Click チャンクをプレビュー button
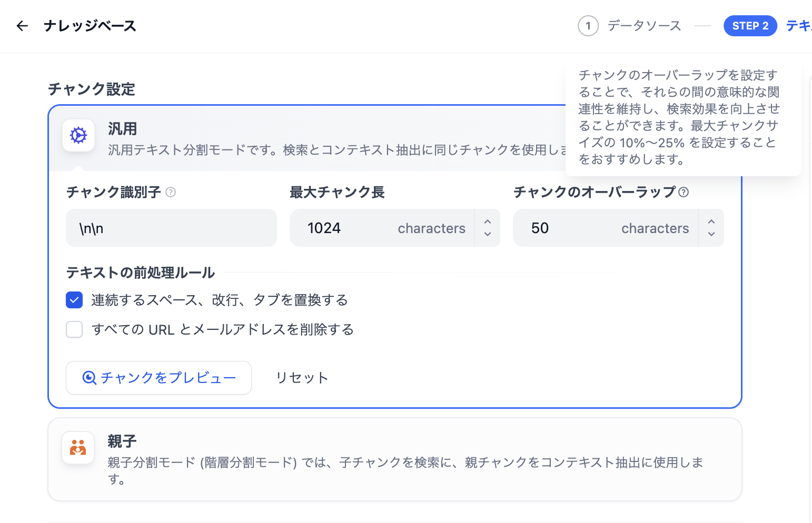This screenshot has height=523, width=812. [159, 378]
